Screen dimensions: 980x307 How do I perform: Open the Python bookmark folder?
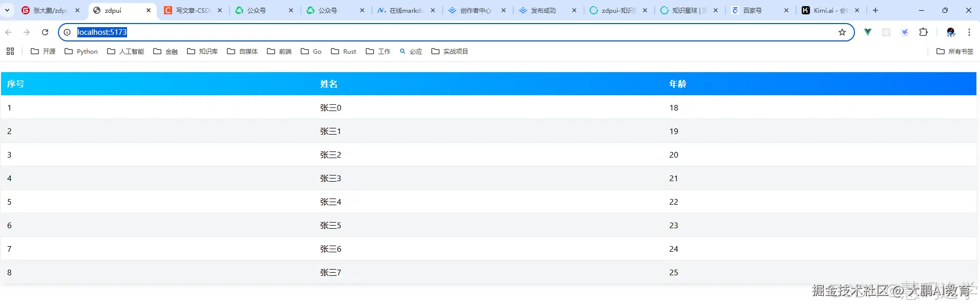(x=81, y=51)
